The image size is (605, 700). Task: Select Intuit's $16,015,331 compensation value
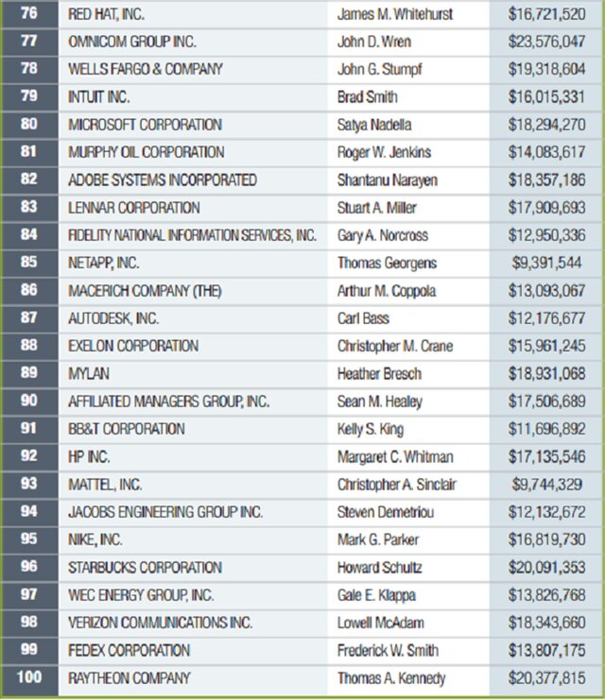547,97
